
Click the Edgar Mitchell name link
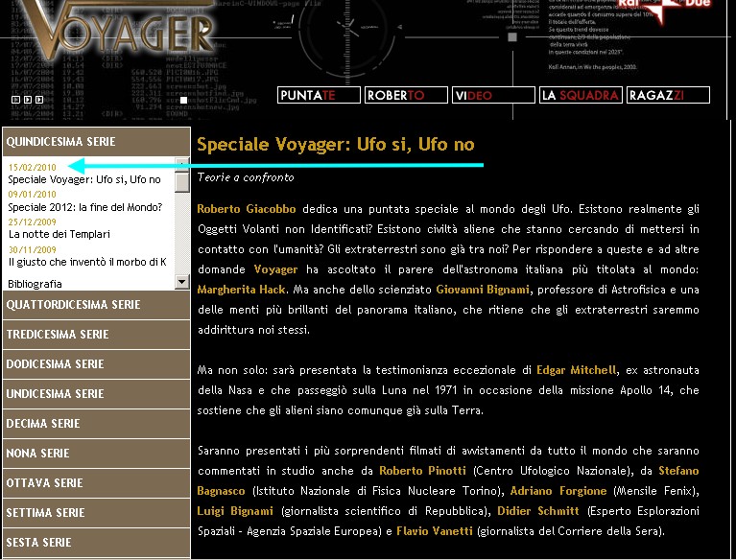point(576,370)
